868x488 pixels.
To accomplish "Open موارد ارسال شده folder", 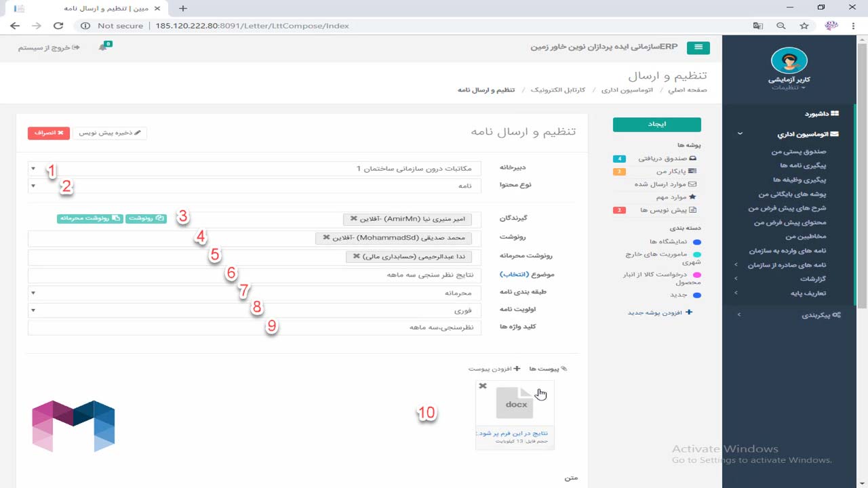I will [665, 184].
